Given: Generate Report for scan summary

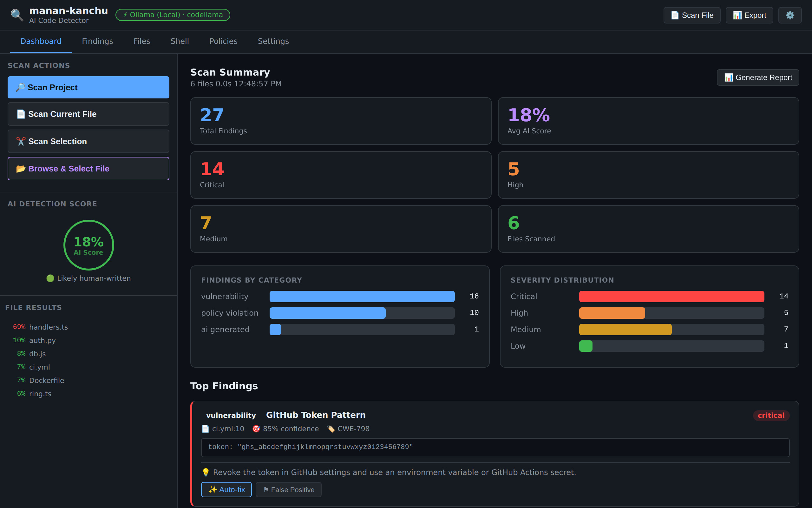Looking at the screenshot, I should pyautogui.click(x=758, y=77).
